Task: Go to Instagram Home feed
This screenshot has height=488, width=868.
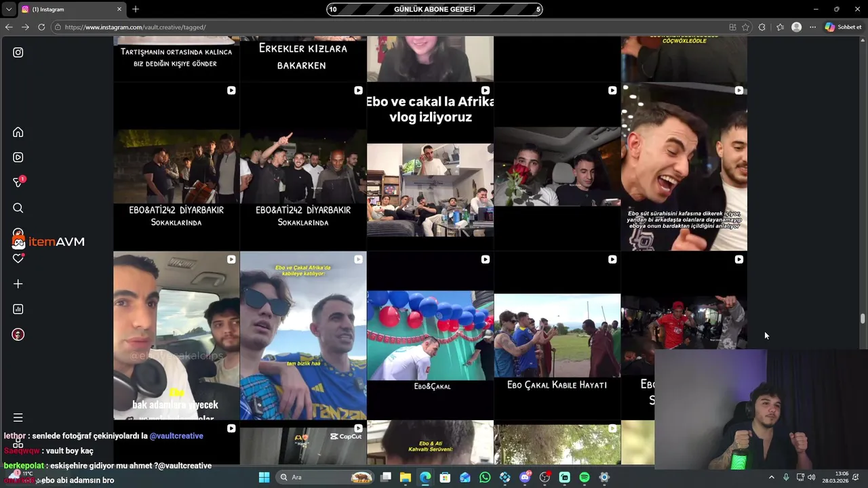Action: [x=18, y=132]
